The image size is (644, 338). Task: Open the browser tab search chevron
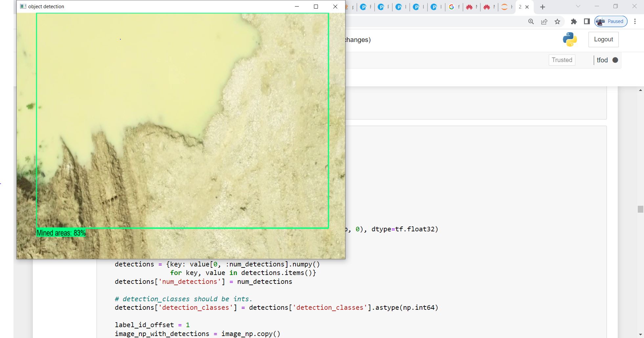pyautogui.click(x=578, y=7)
